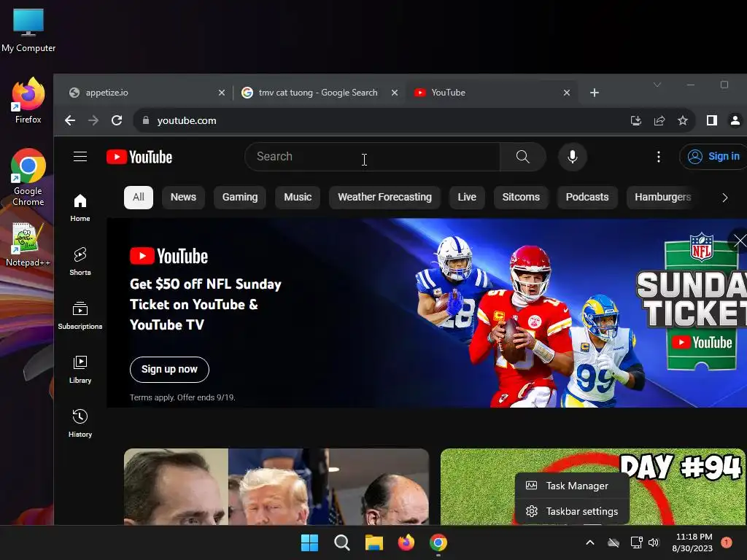Screen dimensions: 747x560
Task: Open network tray icon
Action: 636,542
